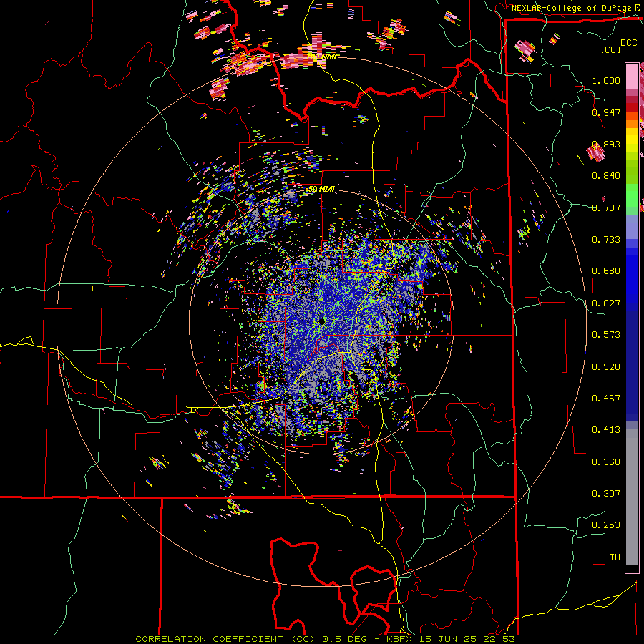Click the TH threshold label
The image size is (644, 644).
[x=615, y=557]
